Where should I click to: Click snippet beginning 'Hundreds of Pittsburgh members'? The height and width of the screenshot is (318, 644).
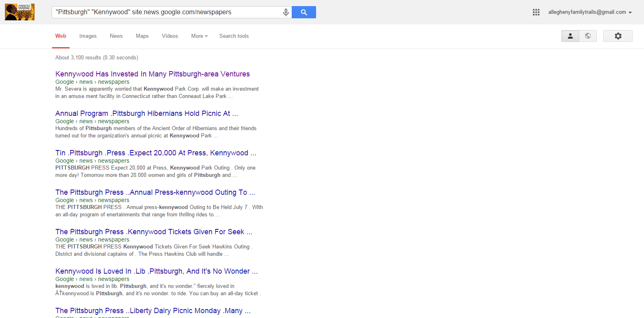(x=156, y=132)
